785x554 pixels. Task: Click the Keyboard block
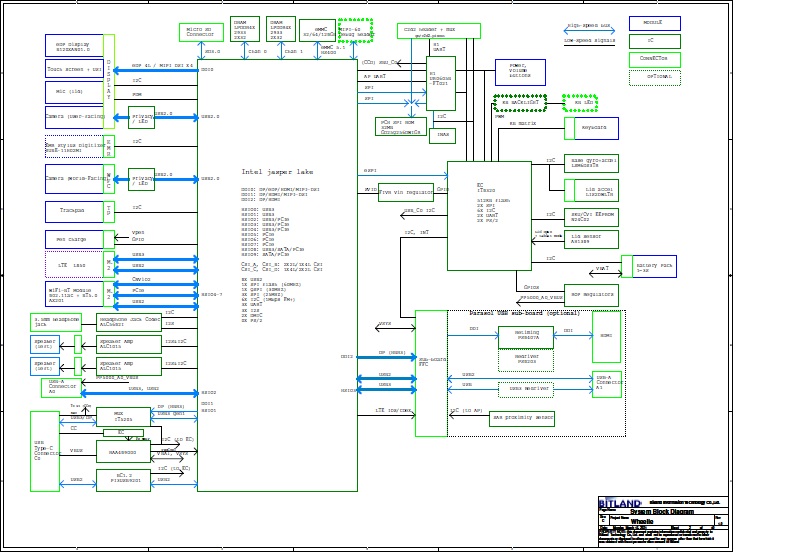point(591,129)
